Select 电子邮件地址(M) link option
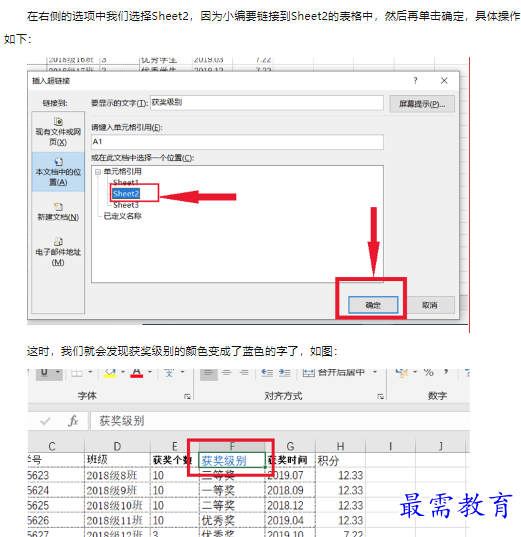This screenshot has height=537, width=521. click(x=58, y=252)
